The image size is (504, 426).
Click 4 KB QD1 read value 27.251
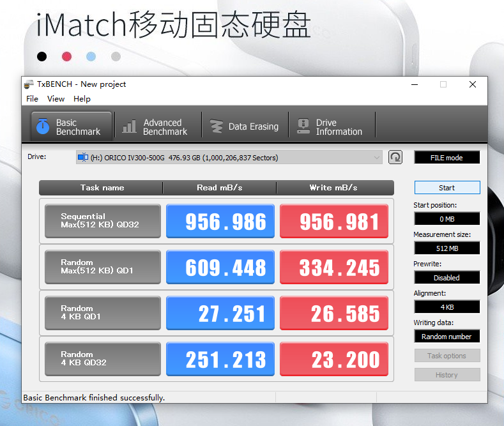coord(220,313)
